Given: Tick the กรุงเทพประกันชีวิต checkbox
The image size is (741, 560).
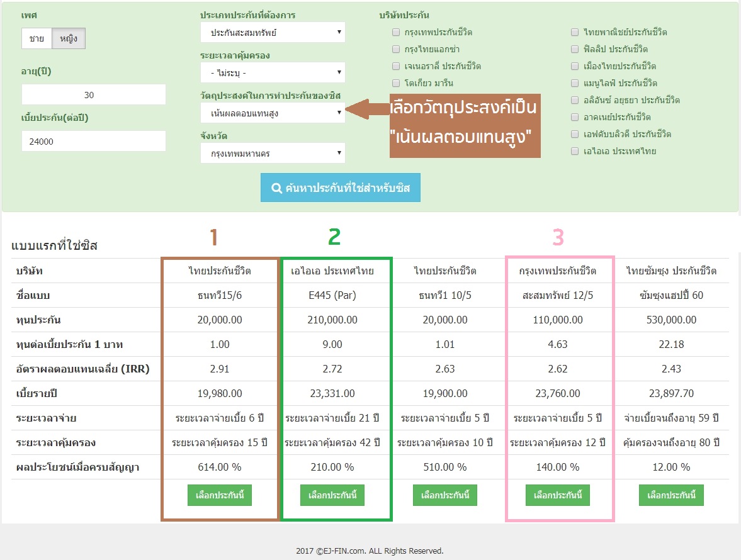Looking at the screenshot, I should 396,32.
